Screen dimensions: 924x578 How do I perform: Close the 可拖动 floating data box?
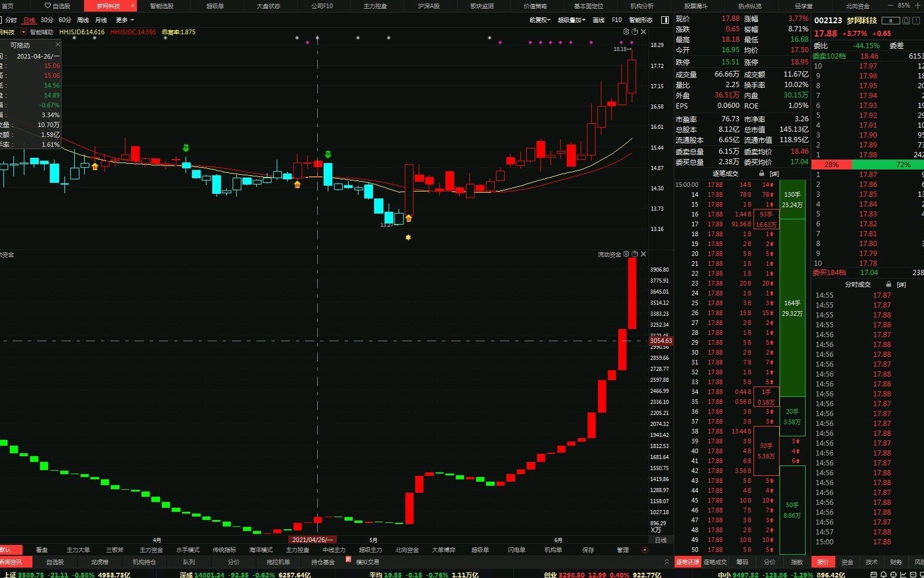point(57,45)
